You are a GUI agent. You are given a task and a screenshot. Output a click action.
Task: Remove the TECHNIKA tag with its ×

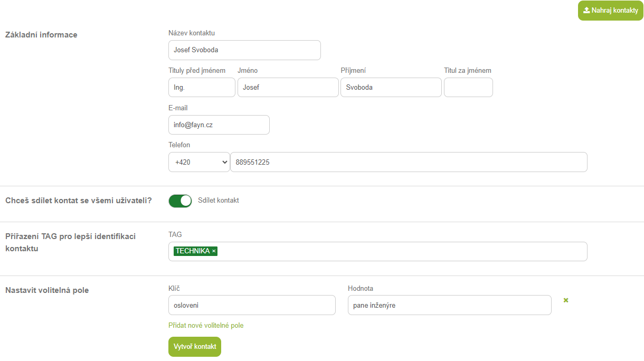pos(214,251)
